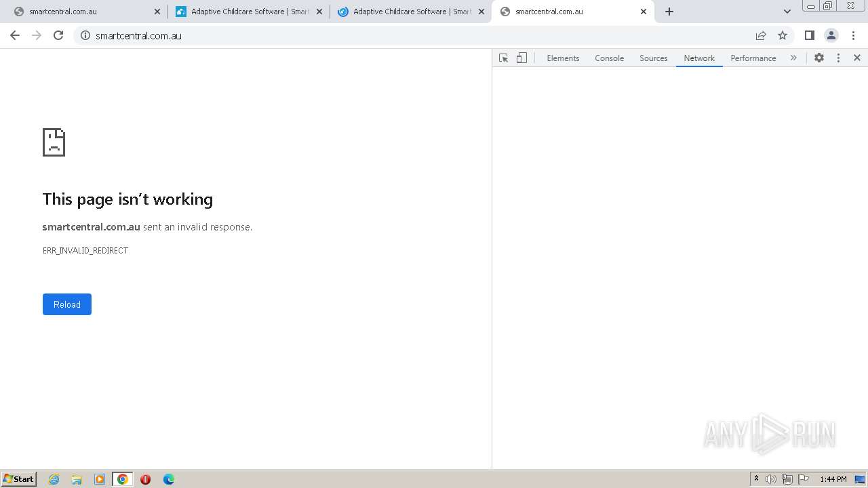Click the address bar URL smartcentral.com.au
The image size is (868, 488).
point(138,36)
